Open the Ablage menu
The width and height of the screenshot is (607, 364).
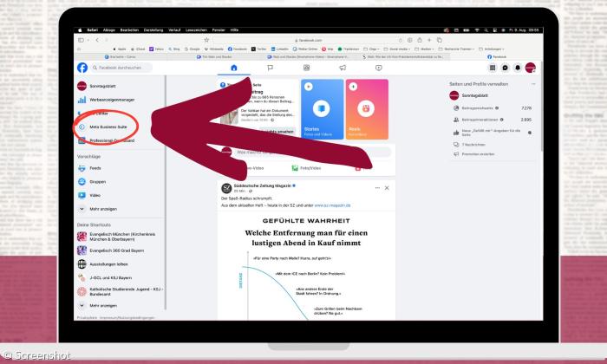pos(108,30)
